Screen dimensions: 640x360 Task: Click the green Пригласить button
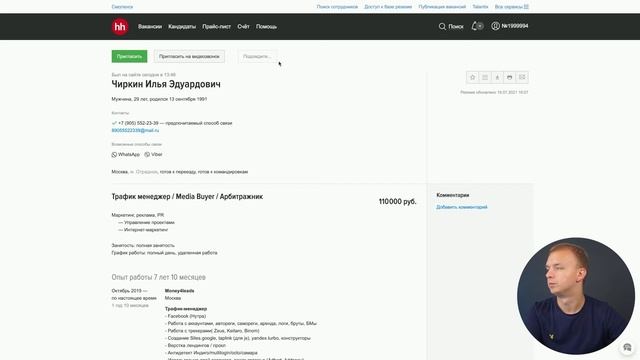point(129,56)
